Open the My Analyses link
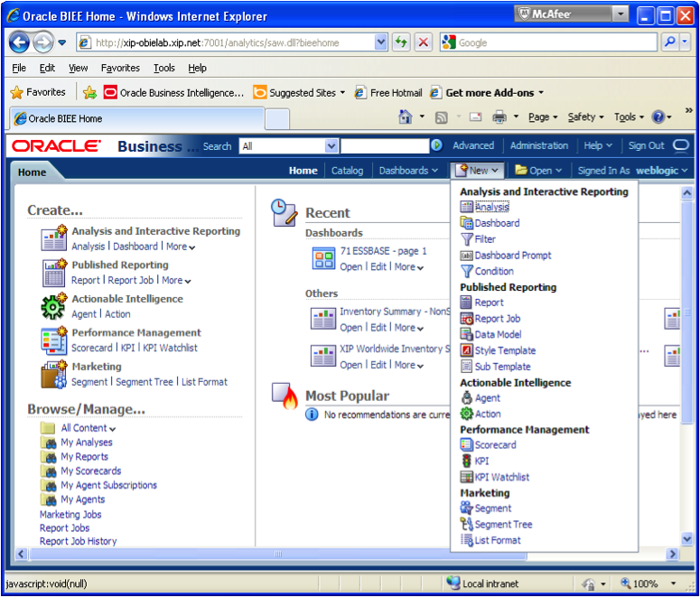 [87, 443]
